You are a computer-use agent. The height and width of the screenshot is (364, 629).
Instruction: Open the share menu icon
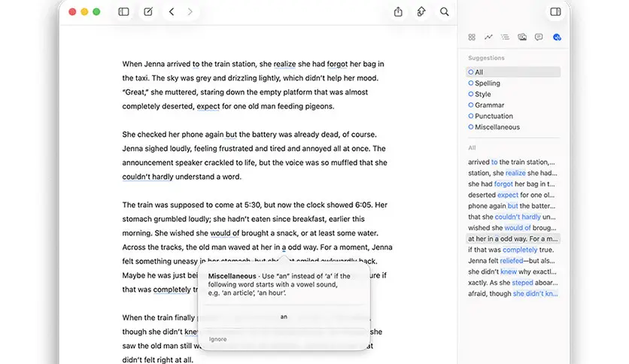398,11
